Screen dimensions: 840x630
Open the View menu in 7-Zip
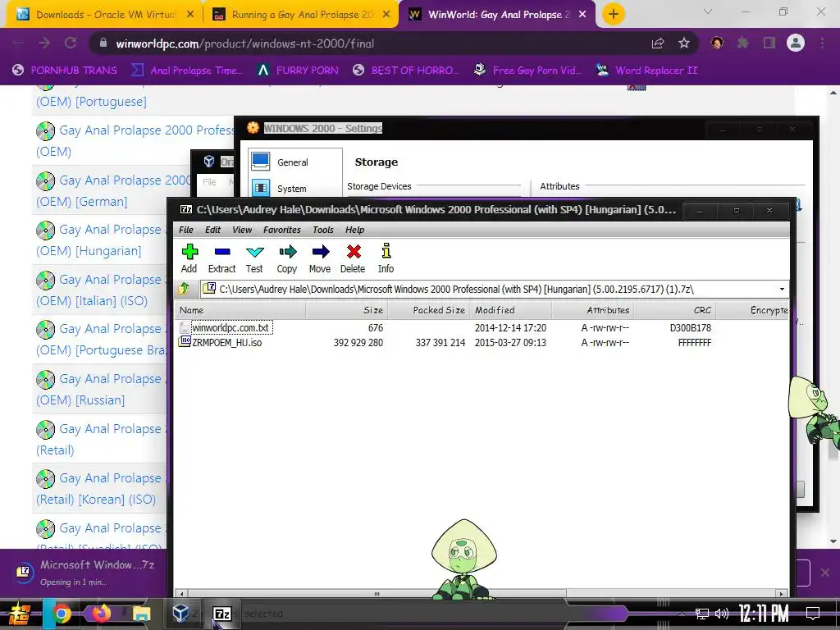(242, 230)
